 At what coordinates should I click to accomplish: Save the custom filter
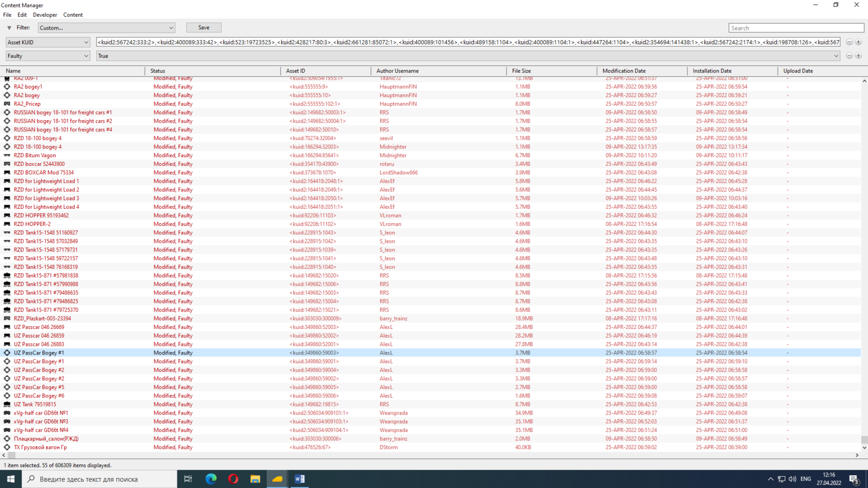click(204, 28)
